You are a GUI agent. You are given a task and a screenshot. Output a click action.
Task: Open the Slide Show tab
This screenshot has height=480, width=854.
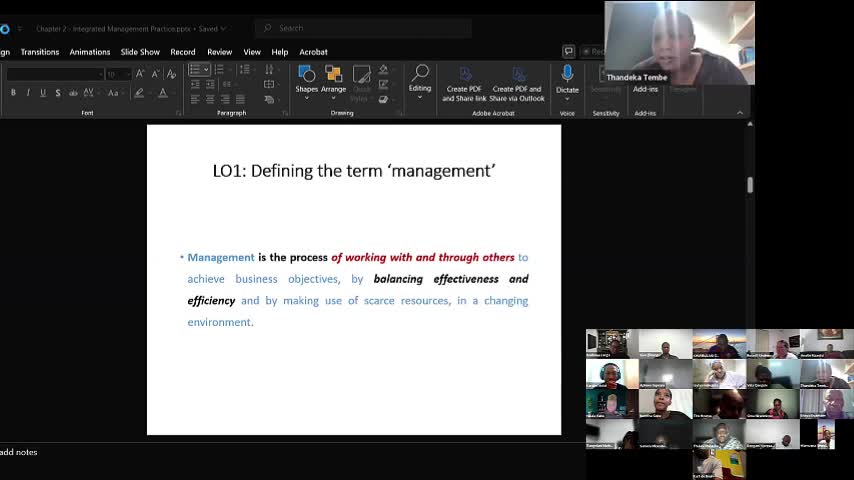tap(140, 52)
